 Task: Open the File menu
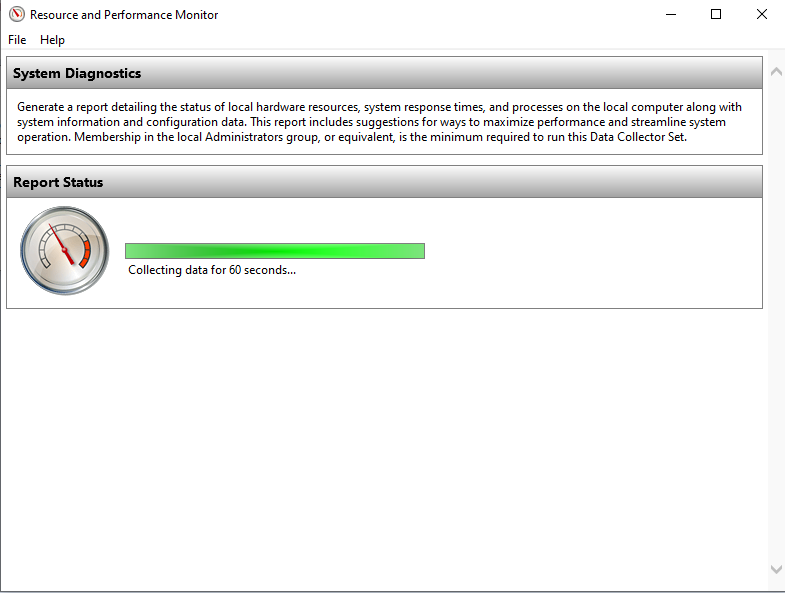point(17,40)
